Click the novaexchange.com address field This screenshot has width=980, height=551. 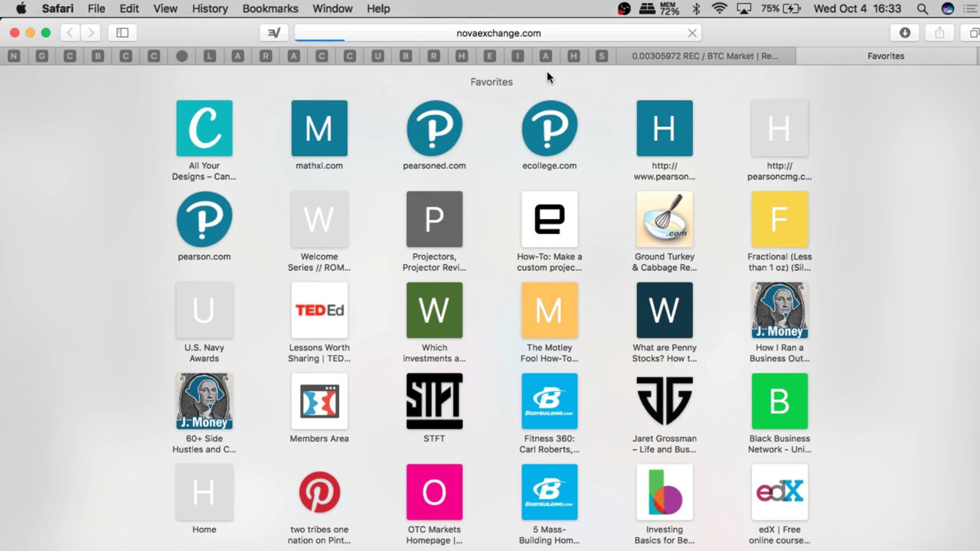point(498,33)
